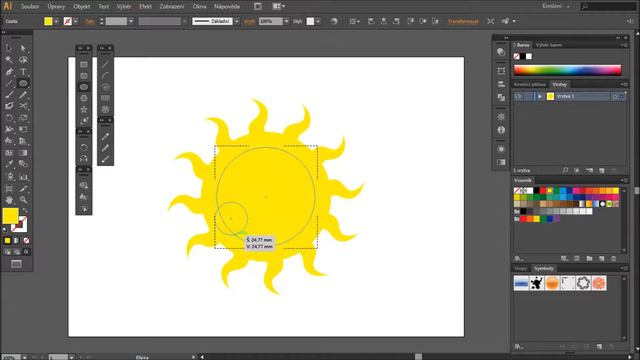This screenshot has height=360, width=640.
Task: Click the large yellow fill swatch
Action: 10,216
